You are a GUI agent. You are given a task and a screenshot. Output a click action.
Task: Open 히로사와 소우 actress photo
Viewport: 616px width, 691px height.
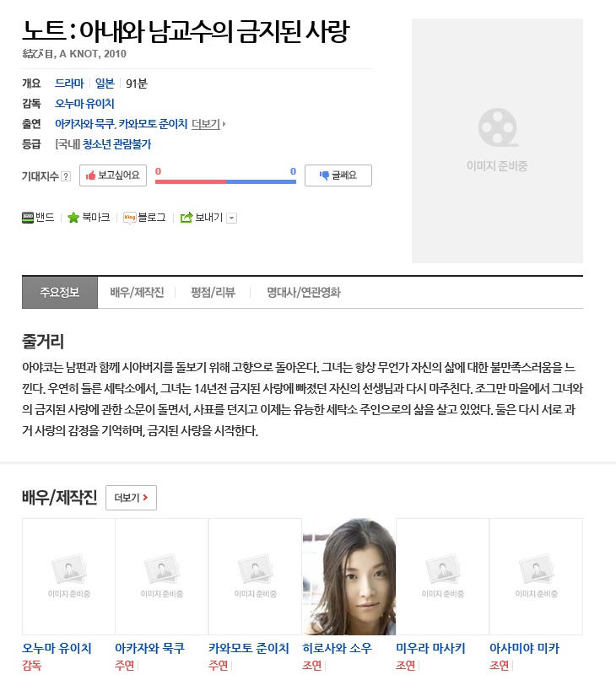[x=349, y=576]
